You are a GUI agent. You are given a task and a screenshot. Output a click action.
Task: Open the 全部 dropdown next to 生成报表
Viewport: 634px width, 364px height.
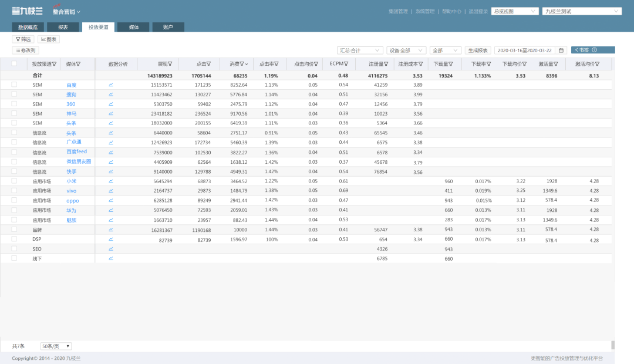pos(445,50)
